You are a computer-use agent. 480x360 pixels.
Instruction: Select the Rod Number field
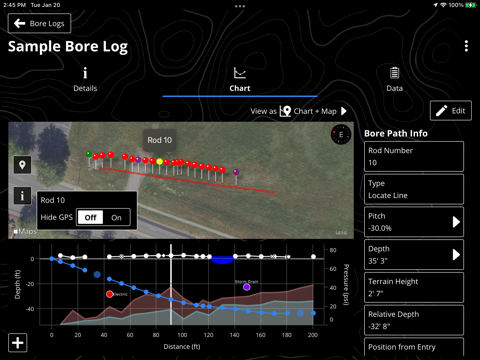414,157
